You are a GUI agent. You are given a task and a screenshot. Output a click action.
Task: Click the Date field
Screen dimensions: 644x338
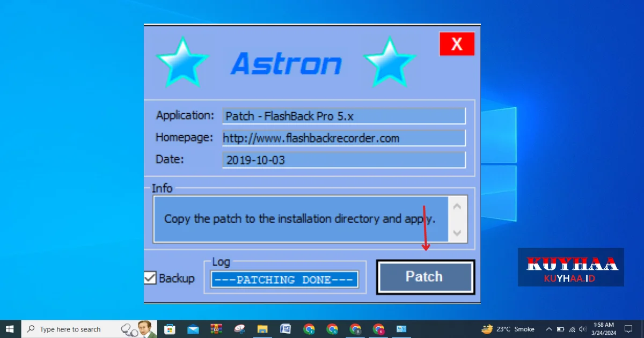[343, 160]
